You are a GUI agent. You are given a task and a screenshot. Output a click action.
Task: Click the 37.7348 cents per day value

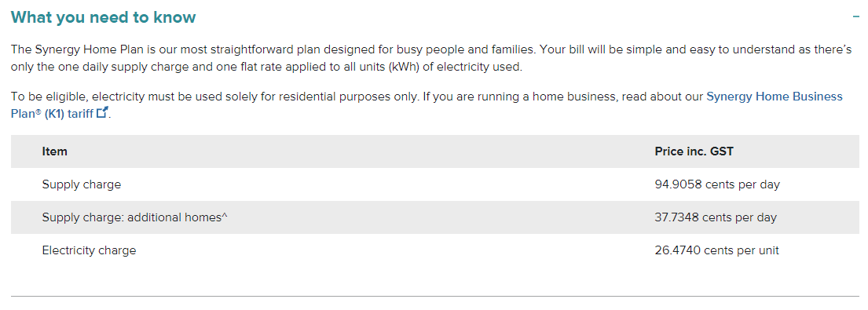point(716,217)
